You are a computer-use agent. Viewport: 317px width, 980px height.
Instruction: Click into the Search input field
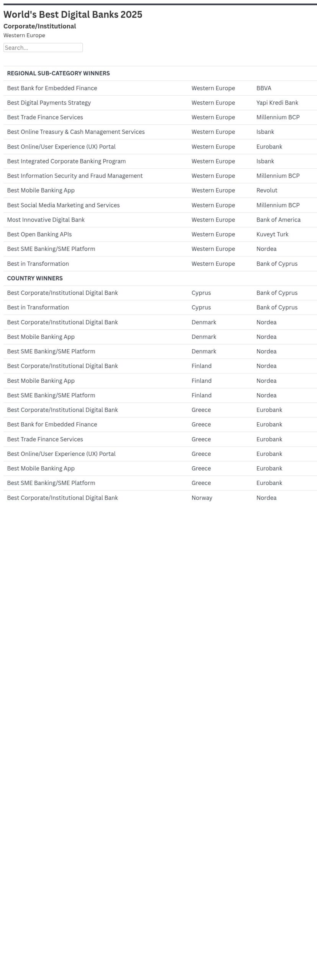(x=43, y=47)
